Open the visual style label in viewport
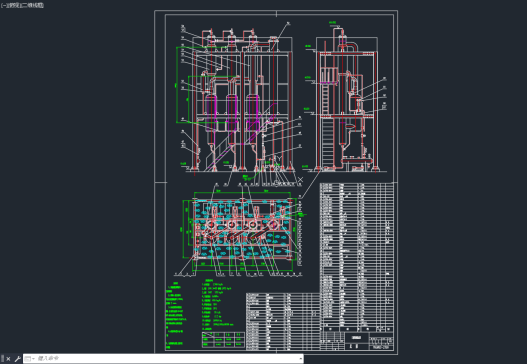This screenshot has height=364, width=527. click(x=33, y=5)
